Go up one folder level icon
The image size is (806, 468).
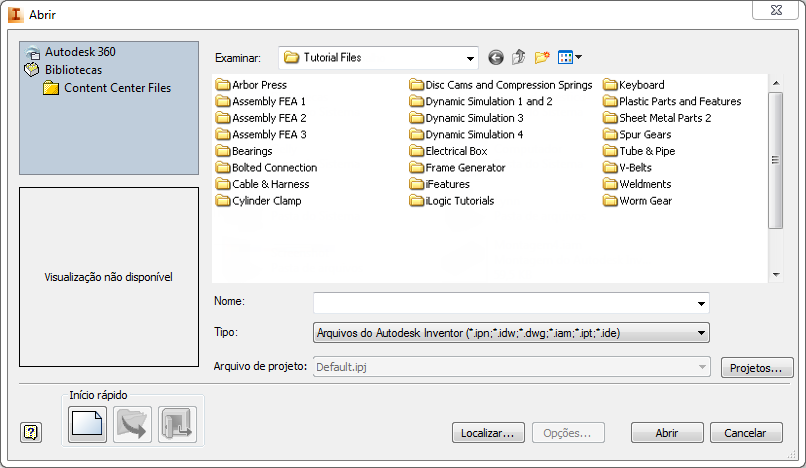tap(518, 58)
